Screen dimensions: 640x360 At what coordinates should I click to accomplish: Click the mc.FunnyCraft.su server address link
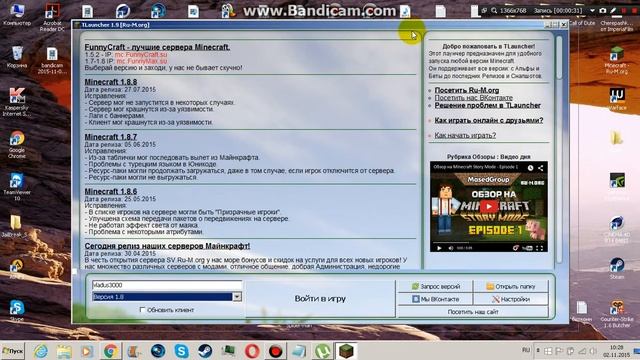tap(141, 54)
